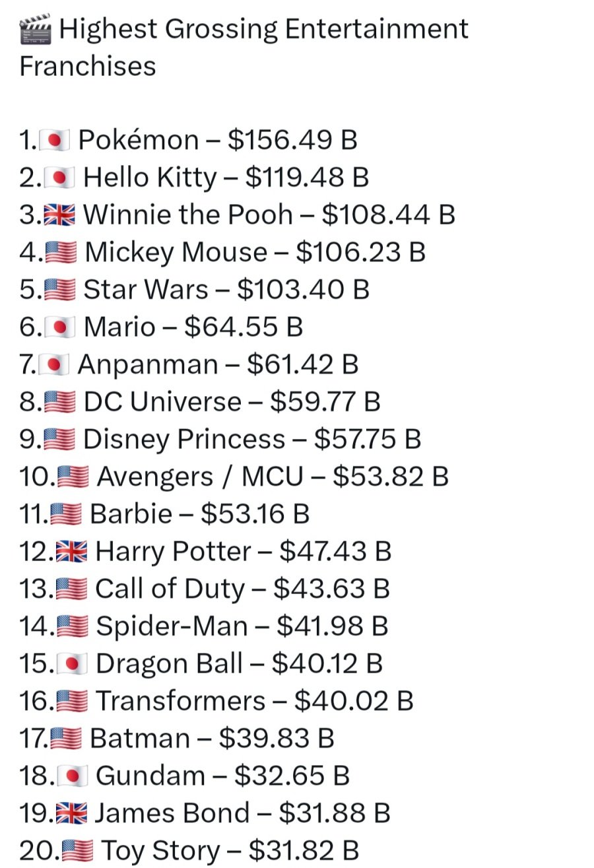This screenshot has height=868, width=594.
Task: Click the Japan flag next to Gundam
Action: coord(72,776)
